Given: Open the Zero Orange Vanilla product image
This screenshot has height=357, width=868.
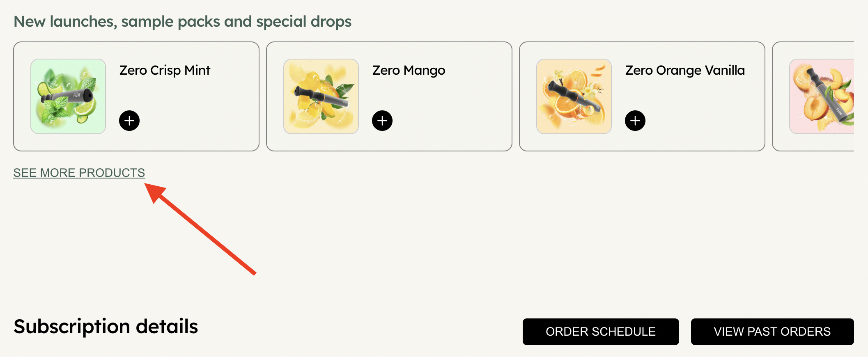Looking at the screenshot, I should pos(574,96).
